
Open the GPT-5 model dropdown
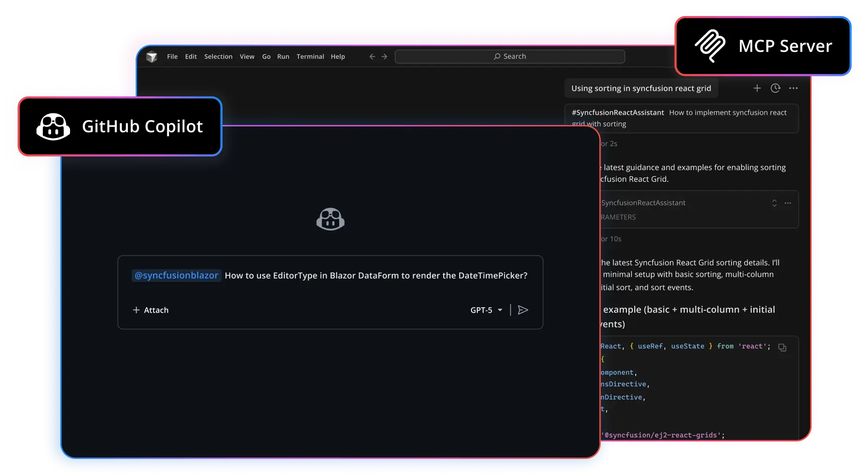pos(486,310)
